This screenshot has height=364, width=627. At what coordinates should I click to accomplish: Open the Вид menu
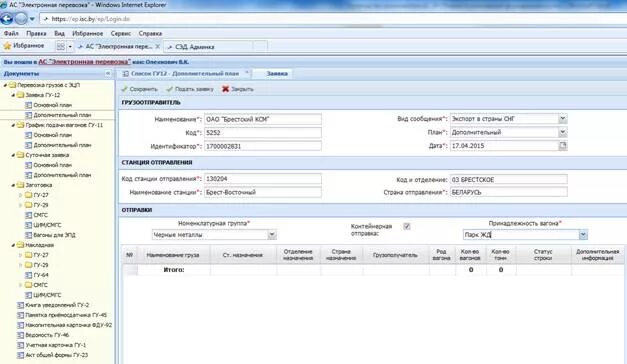coord(60,34)
